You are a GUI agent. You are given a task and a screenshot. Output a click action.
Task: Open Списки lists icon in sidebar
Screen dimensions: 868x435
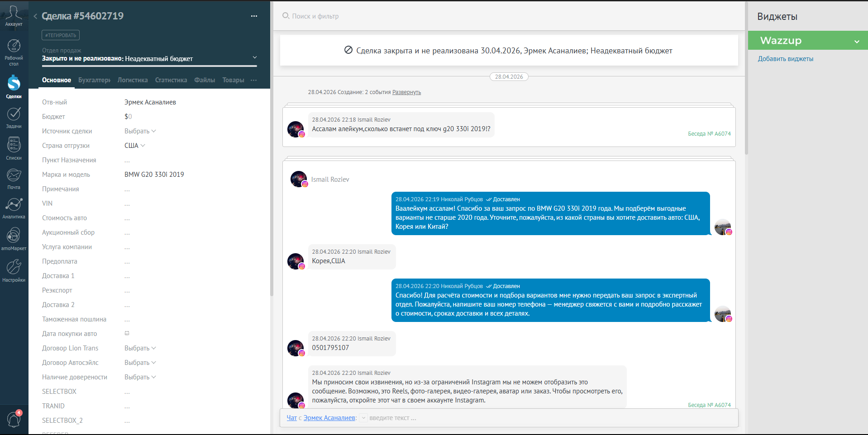point(14,149)
